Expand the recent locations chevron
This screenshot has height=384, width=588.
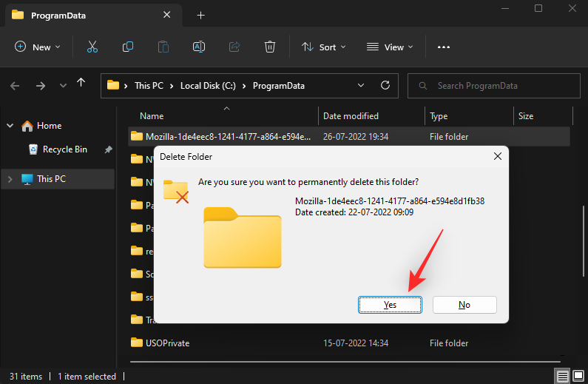(x=63, y=86)
